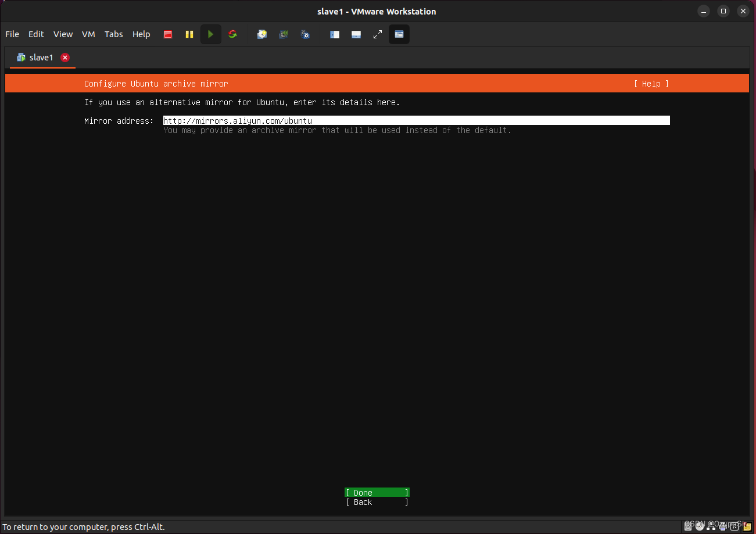
Task: Maximize the VMware Workstation window
Action: click(x=723, y=11)
